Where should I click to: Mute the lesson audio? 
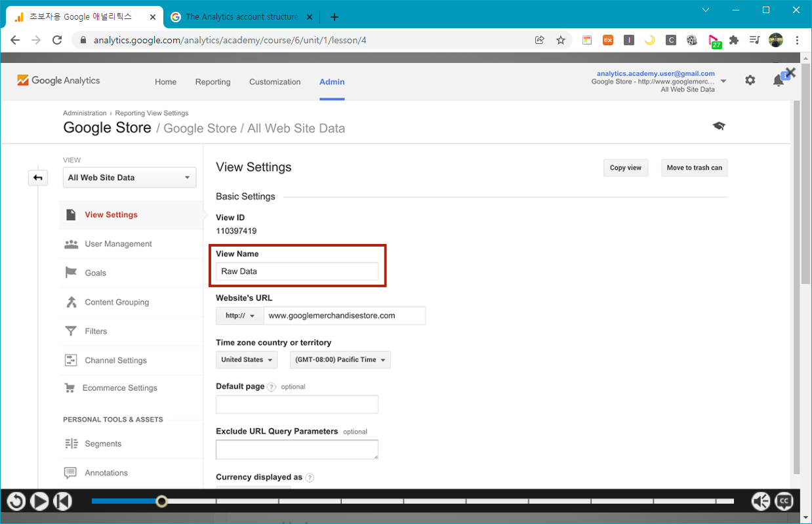point(761,502)
